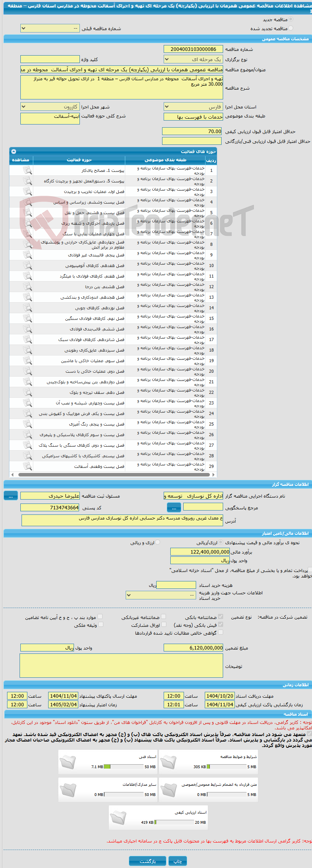Image resolution: width=312 pixels, height=868 pixels.
Task: View details of row 12 بتن درجا
Action: click(27, 287)
